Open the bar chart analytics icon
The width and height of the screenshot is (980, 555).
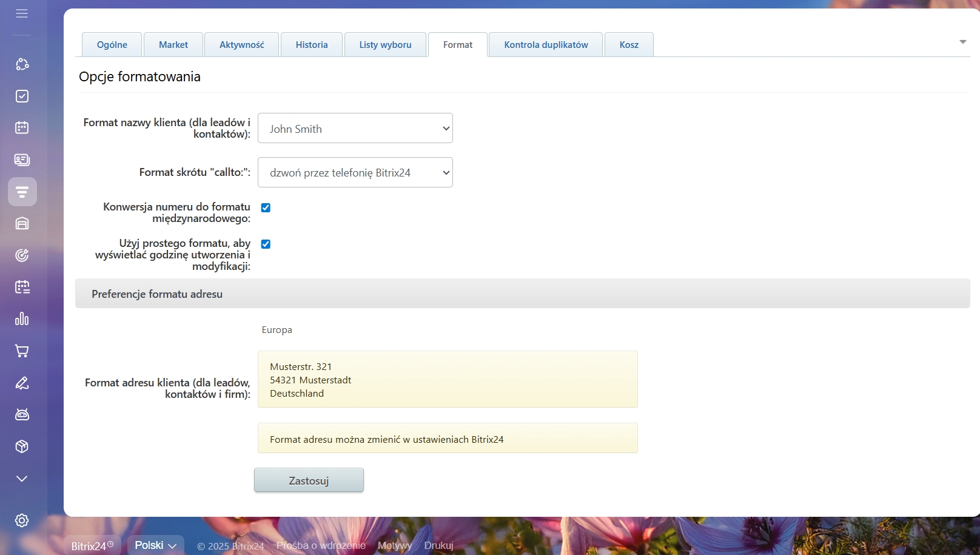(22, 319)
